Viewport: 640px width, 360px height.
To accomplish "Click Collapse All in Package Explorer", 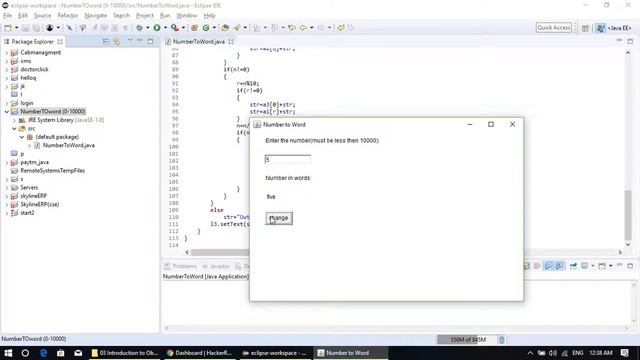I will 106,42.
